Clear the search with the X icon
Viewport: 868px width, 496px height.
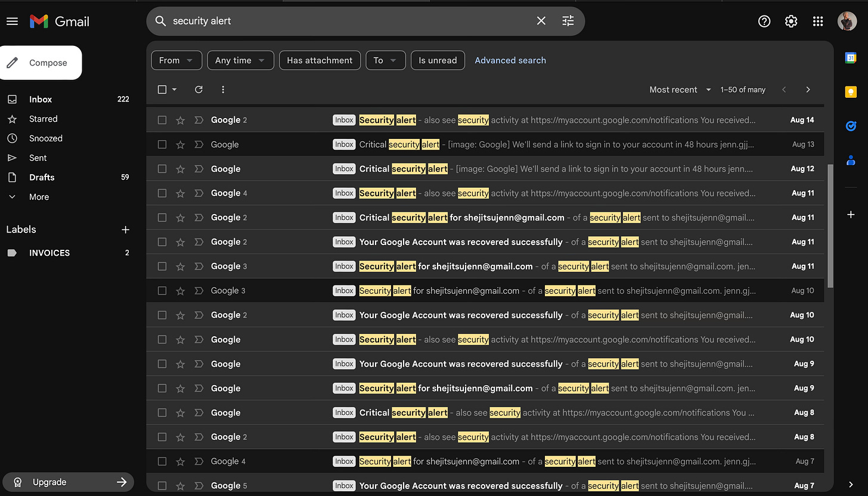point(541,21)
